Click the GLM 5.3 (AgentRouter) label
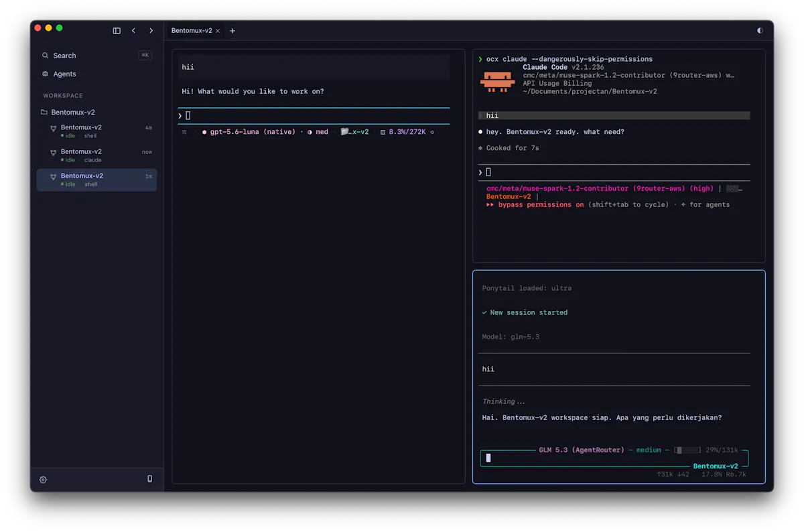Image resolution: width=804 pixels, height=532 pixels. click(582, 450)
